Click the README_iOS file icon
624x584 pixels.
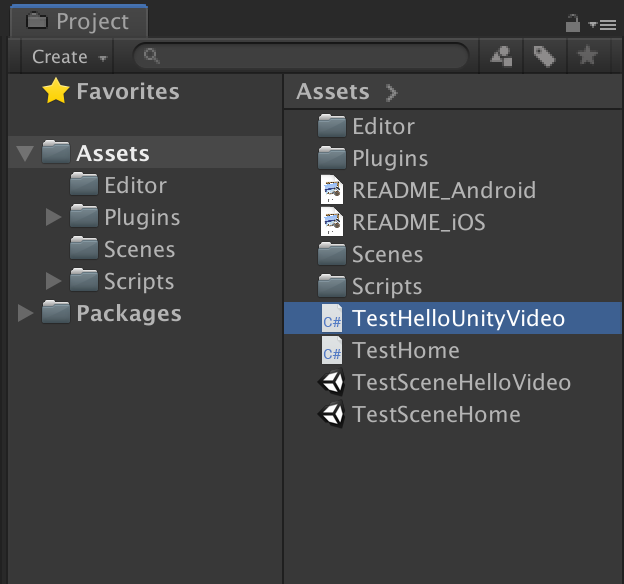(332, 221)
